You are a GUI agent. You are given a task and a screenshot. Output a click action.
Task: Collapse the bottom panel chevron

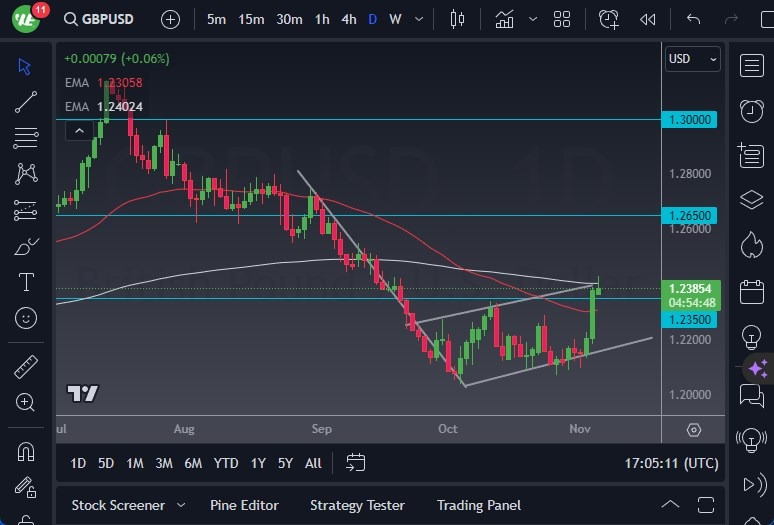click(671, 505)
